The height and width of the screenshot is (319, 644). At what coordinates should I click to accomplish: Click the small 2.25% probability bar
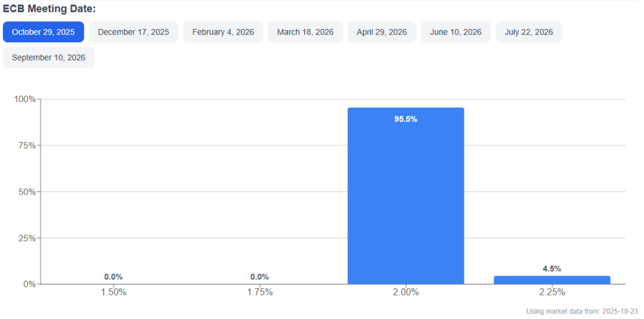point(552,279)
